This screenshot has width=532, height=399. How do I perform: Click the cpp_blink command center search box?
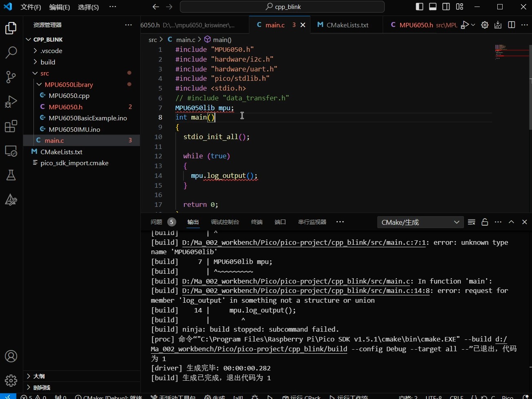[x=282, y=7]
